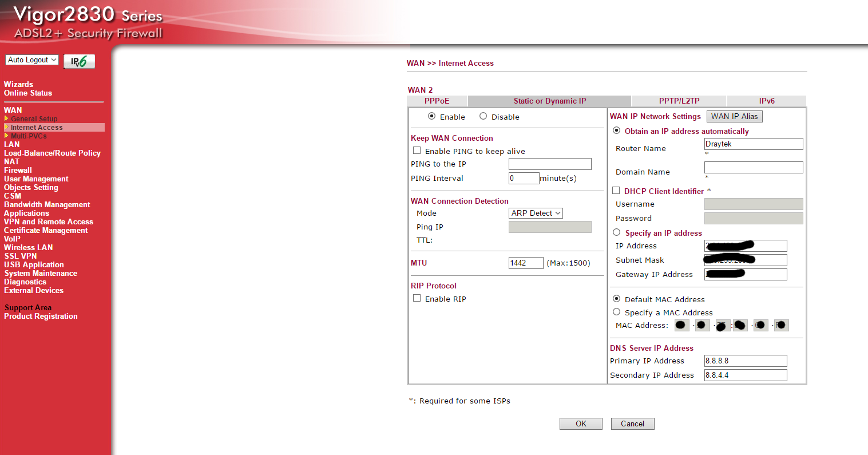
Task: Open Certificate Management menu
Action: pyautogui.click(x=46, y=230)
